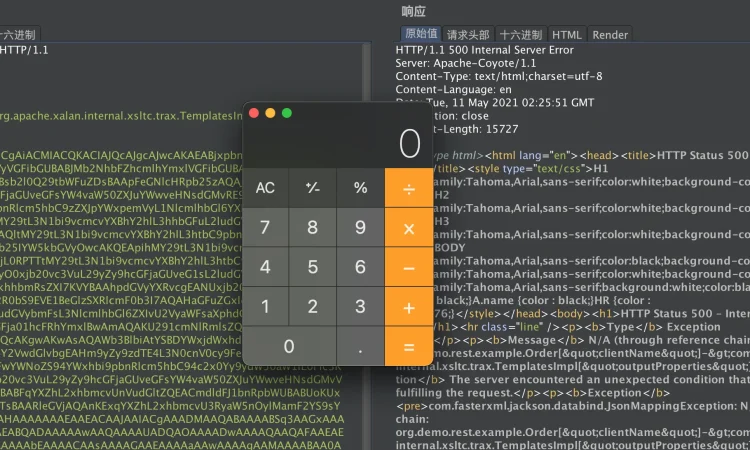750x450 pixels.
Task: Select the multiply operator on the calculator
Action: [x=409, y=228]
